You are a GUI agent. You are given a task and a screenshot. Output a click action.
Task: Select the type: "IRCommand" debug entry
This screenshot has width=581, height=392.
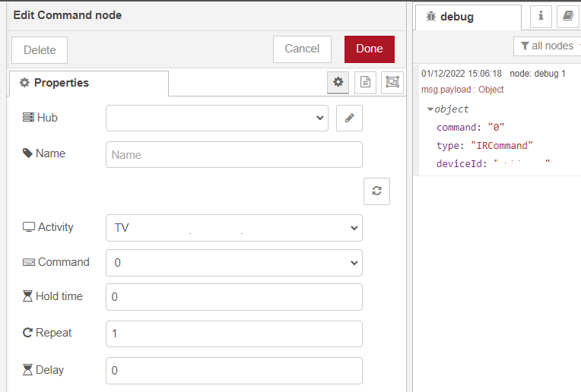coord(484,145)
